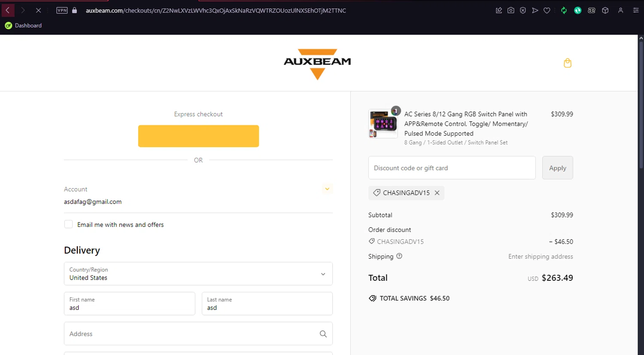644x355 pixels.
Task: Take a snapshot with the camera icon
Action: [511, 10]
